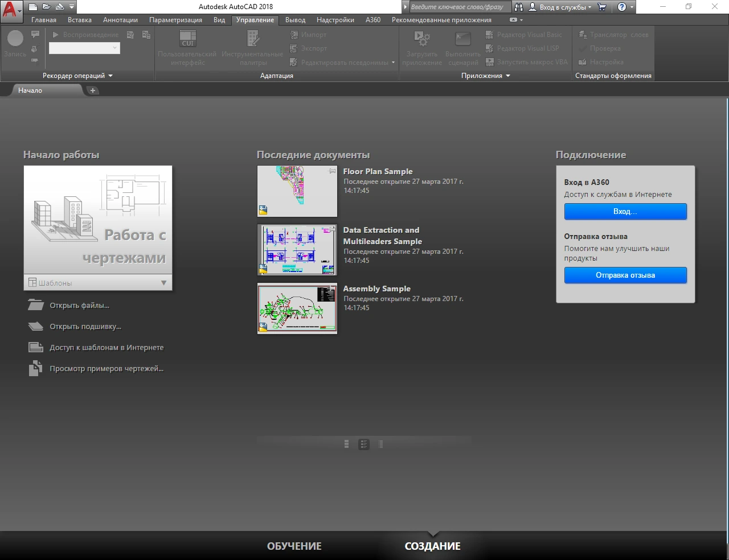Screen dimensions: 729x560
Task: Click the 'Отправка отзыва' blue button
Action: pyautogui.click(x=625, y=275)
